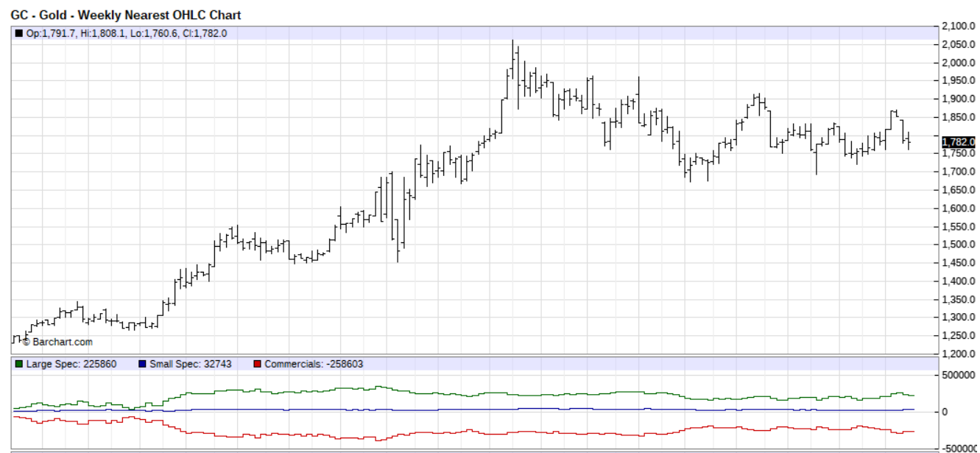This screenshot has width=980, height=453.
Task: Click the black OHLC legend square
Action: 19,33
